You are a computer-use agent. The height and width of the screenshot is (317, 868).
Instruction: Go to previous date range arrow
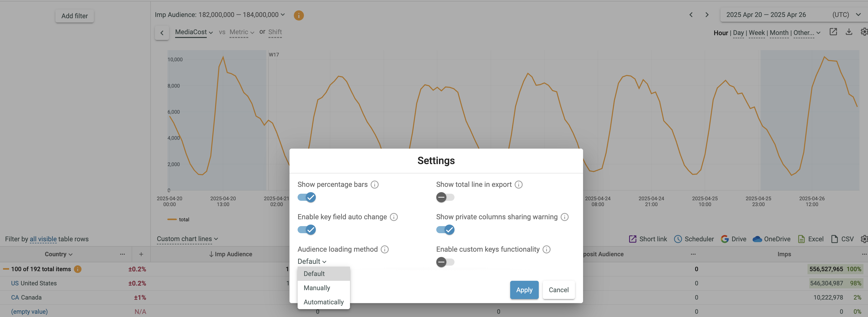(691, 15)
